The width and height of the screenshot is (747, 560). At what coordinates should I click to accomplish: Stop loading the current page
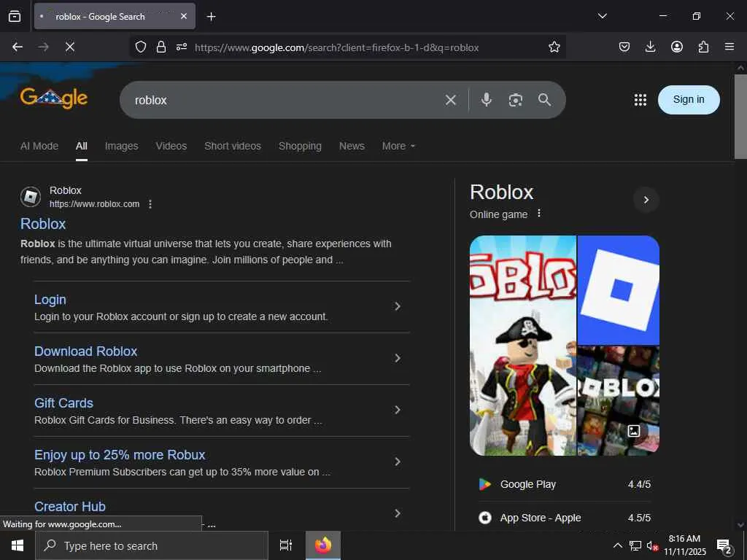pos(69,47)
